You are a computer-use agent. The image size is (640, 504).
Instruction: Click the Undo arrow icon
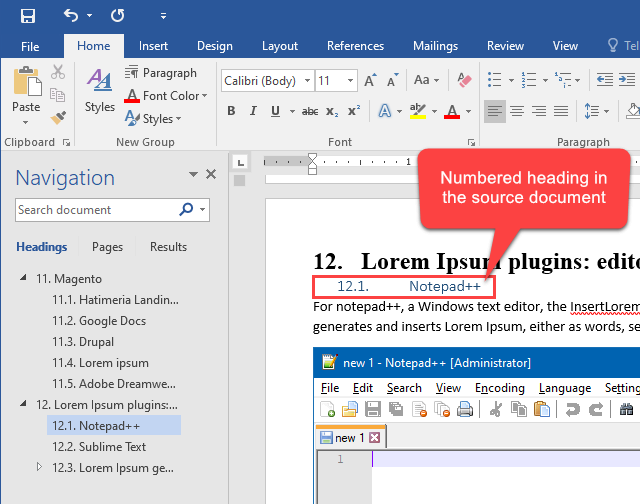click(x=71, y=16)
